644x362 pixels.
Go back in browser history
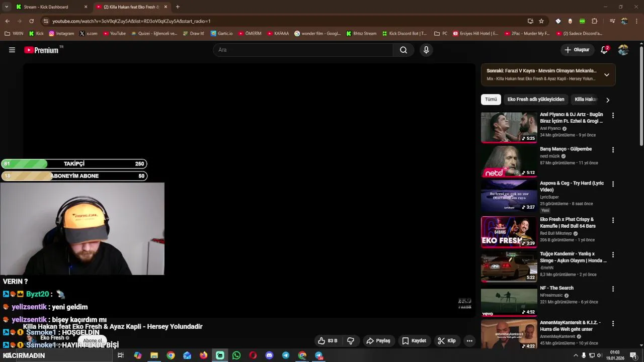click(7, 21)
